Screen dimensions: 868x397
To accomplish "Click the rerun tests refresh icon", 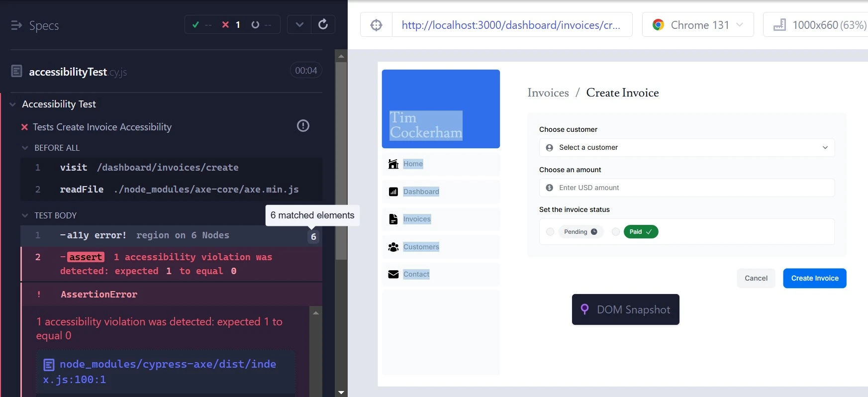I will [323, 24].
